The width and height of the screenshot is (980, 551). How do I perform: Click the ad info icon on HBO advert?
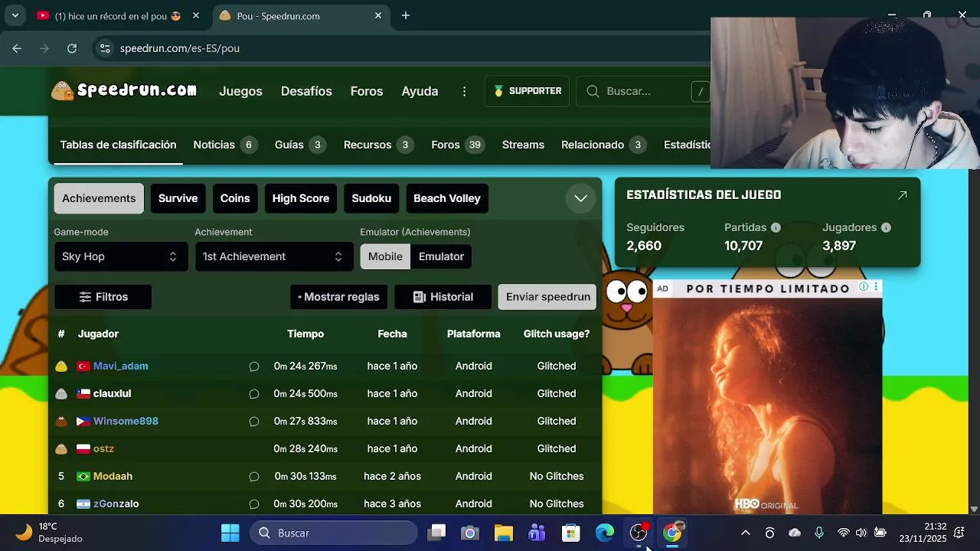(864, 287)
